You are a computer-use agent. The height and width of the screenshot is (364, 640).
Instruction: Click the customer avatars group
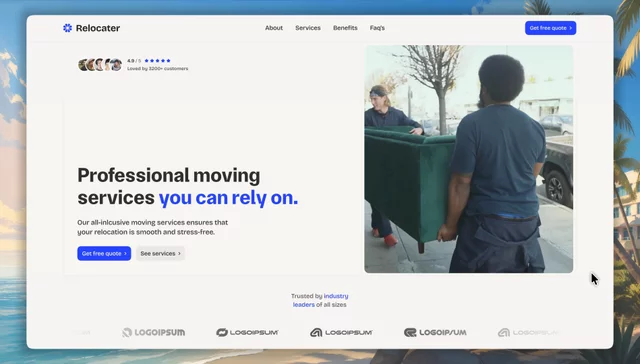(x=100, y=64)
